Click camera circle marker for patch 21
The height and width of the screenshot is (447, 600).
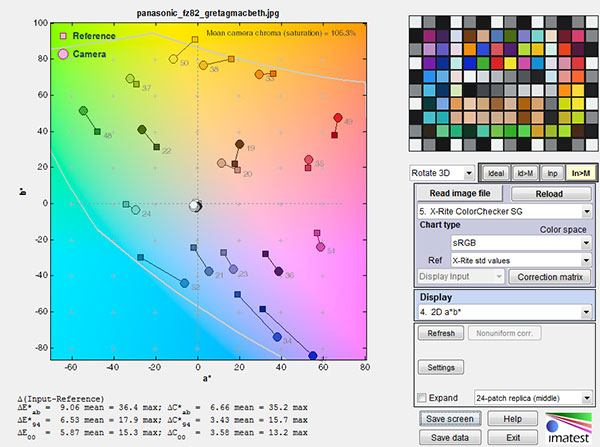209,271
